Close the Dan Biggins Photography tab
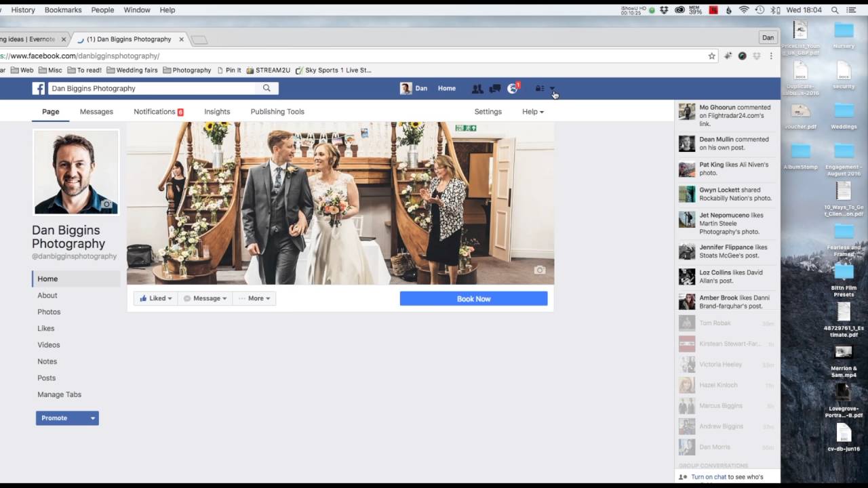This screenshot has height=488, width=868. (181, 39)
